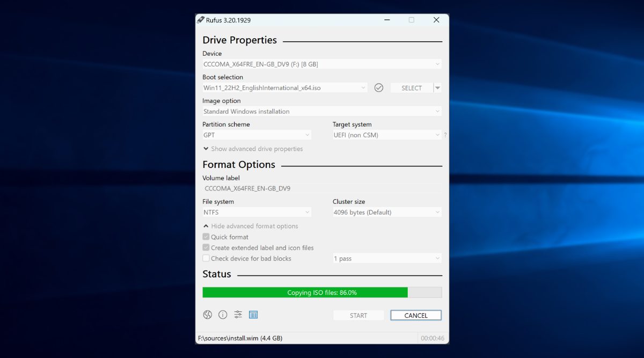
Task: Open the Partition scheme GPT dropdown
Action: (257, 135)
